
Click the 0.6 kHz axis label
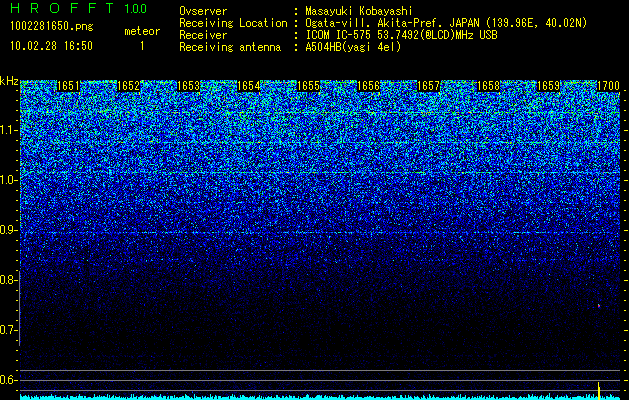point(9,380)
